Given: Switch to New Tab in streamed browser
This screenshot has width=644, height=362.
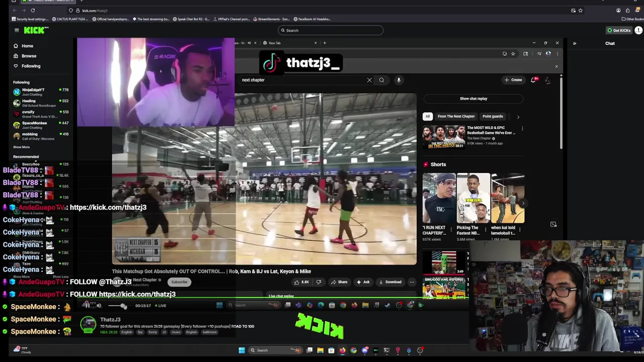Looking at the screenshot, I should pyautogui.click(x=289, y=43).
